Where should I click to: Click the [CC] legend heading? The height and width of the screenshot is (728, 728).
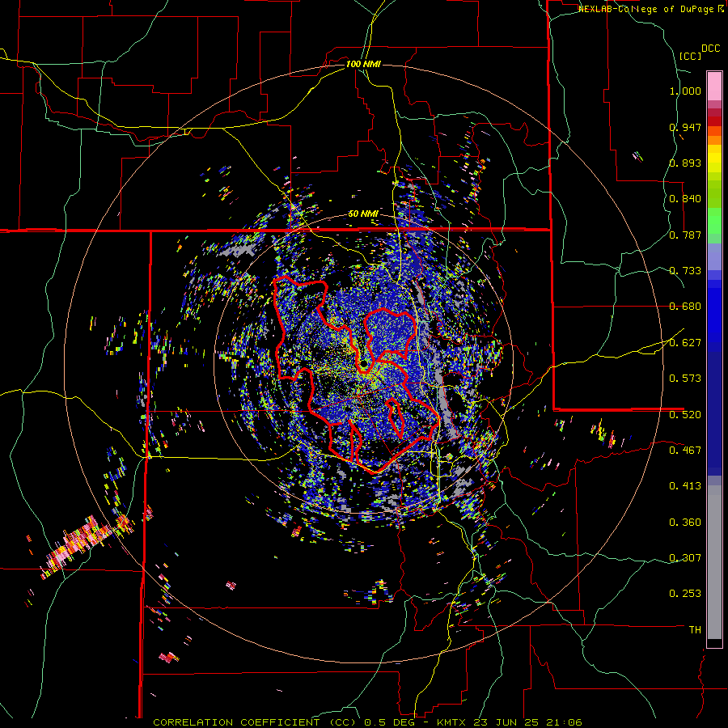690,56
